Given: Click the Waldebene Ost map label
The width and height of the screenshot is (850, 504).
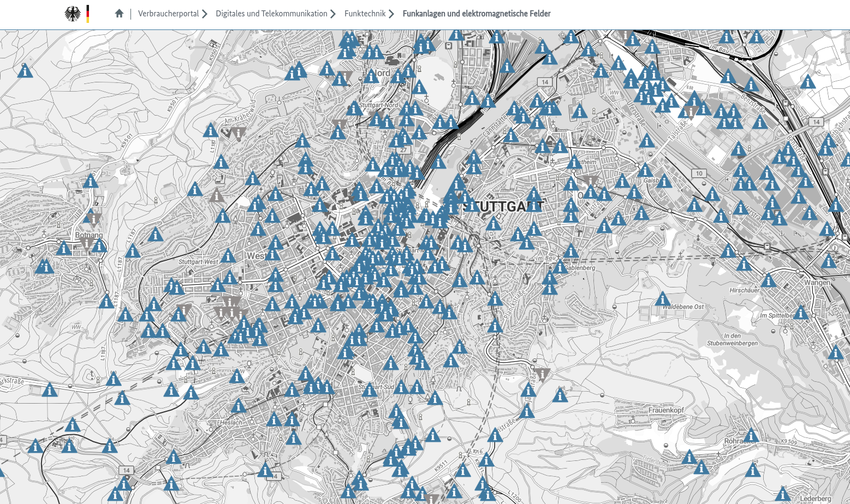Looking at the screenshot, I should [x=684, y=307].
